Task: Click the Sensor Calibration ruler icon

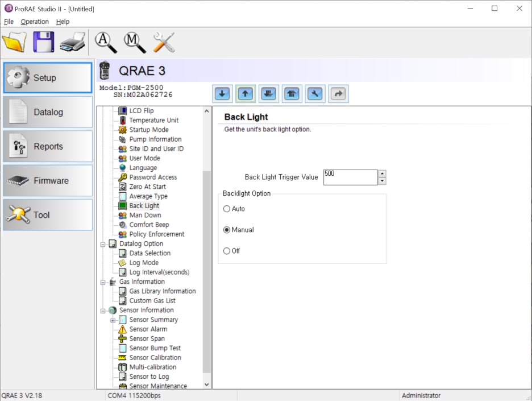Action: [122, 358]
